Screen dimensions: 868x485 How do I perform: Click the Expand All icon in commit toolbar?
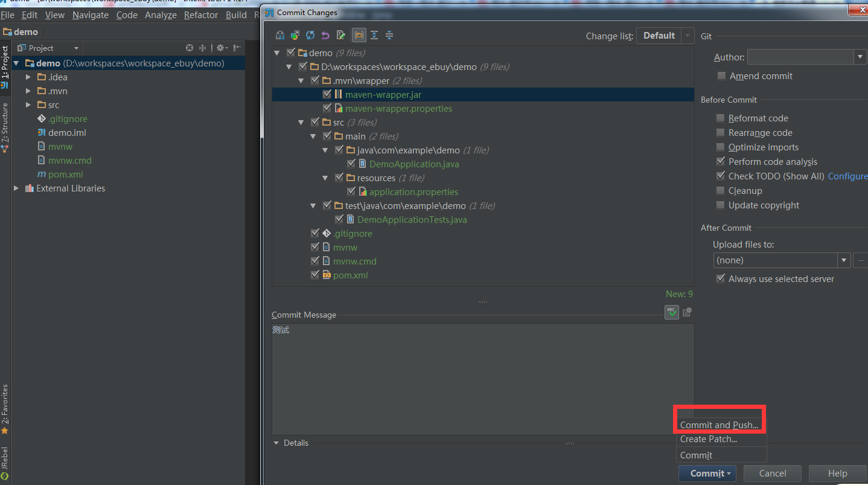point(374,35)
